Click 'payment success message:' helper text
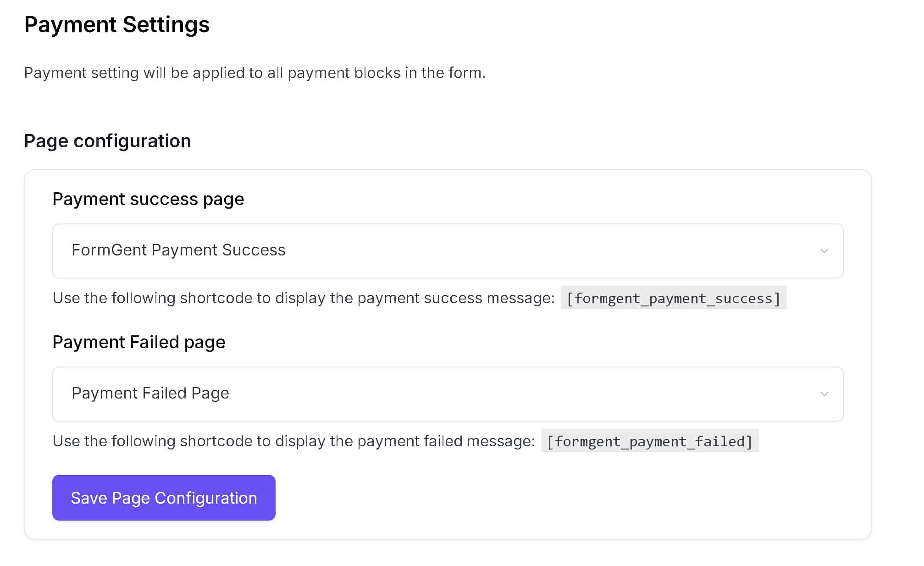The image size is (924, 566). coord(456,298)
